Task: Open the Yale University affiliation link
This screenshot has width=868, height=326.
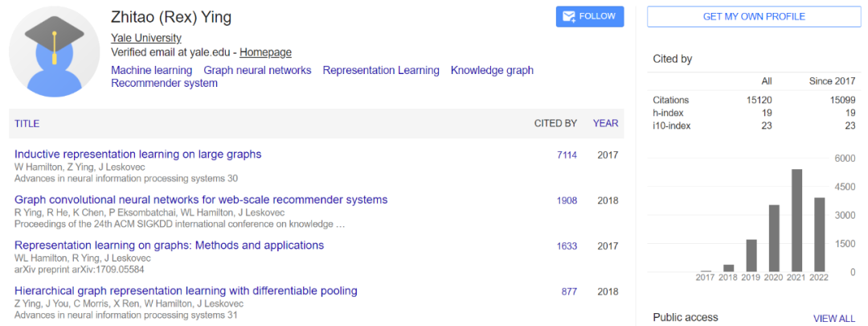Action: click(145, 38)
